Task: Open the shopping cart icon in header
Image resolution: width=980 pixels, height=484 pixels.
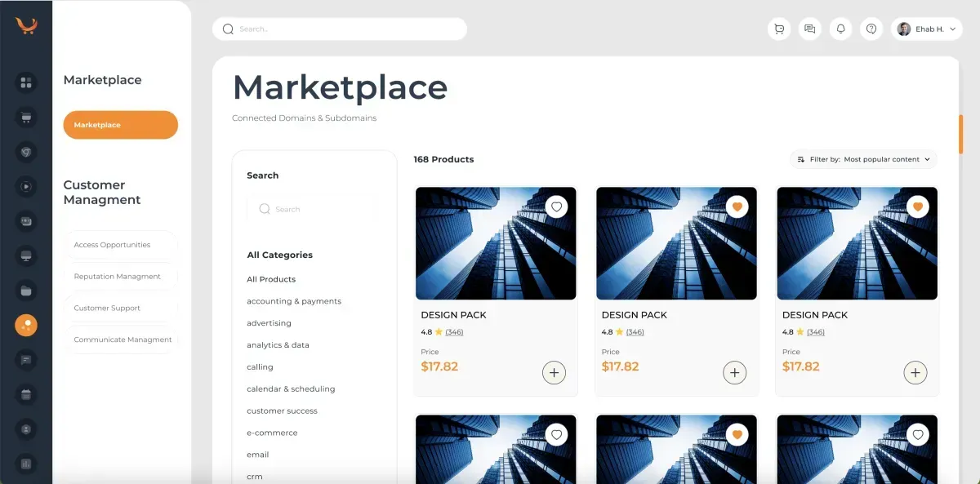Action: point(779,29)
